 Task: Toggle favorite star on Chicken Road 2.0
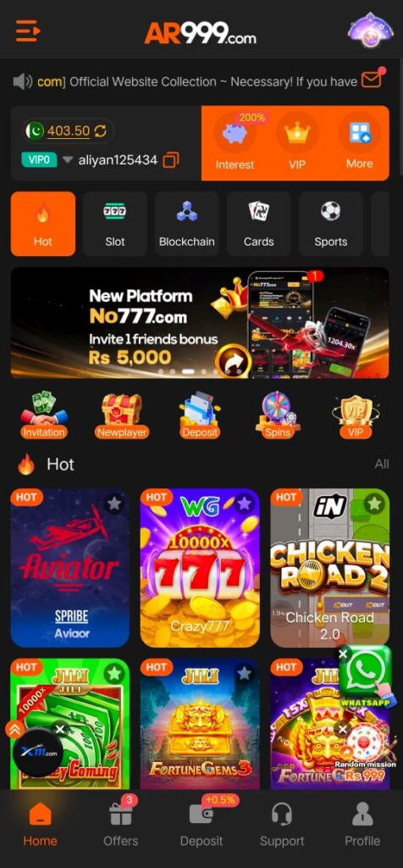(374, 504)
